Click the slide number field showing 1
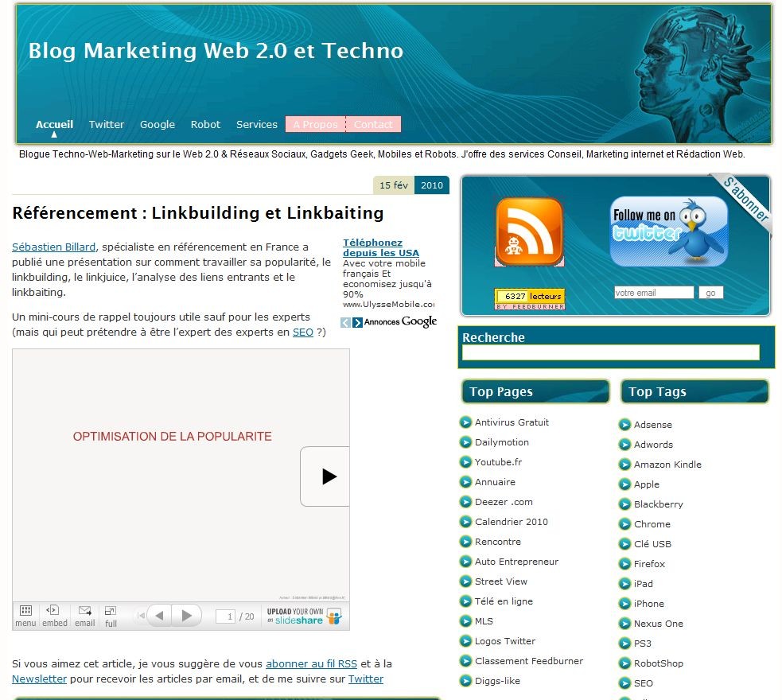 click(x=225, y=616)
